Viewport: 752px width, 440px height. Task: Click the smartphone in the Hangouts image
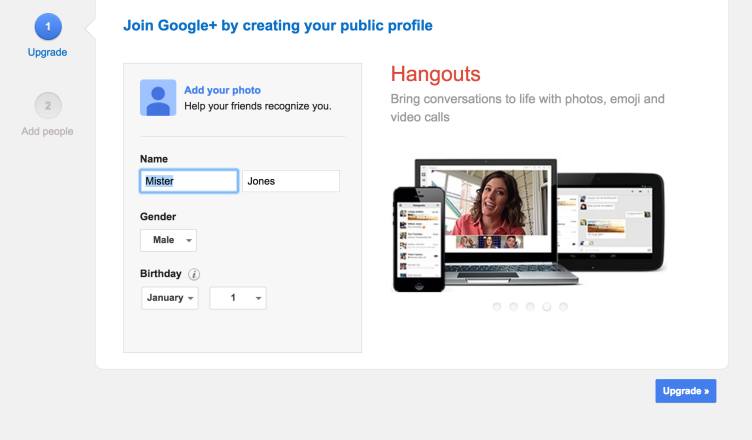[x=418, y=239]
